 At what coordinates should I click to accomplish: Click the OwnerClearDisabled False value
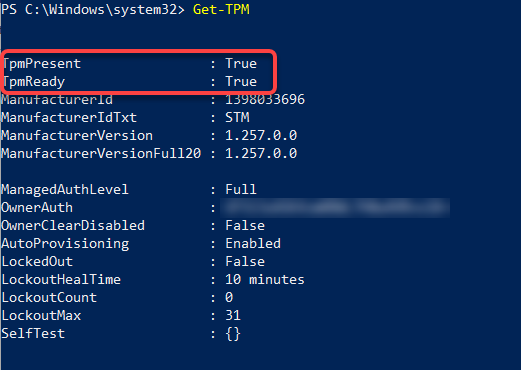click(x=245, y=225)
